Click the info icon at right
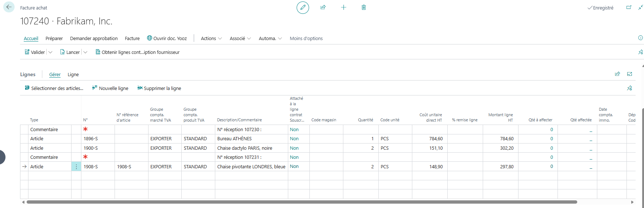Viewport: 644px width, 208px height. click(x=640, y=38)
